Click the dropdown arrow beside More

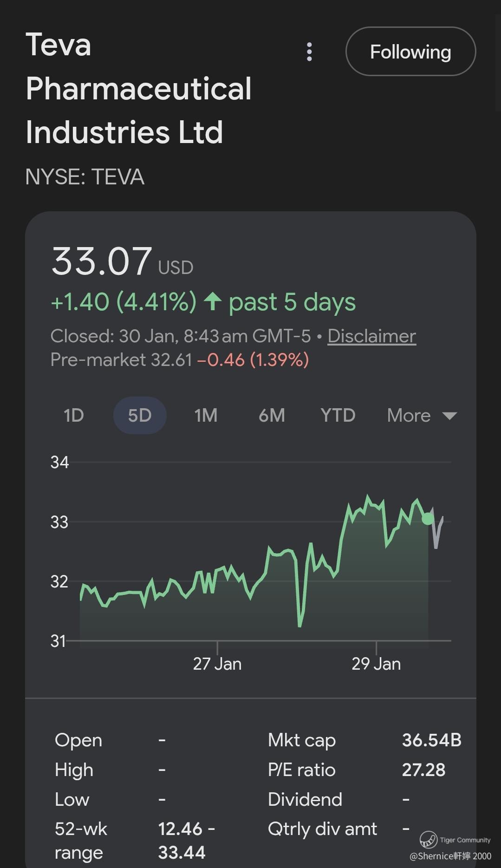click(x=449, y=415)
